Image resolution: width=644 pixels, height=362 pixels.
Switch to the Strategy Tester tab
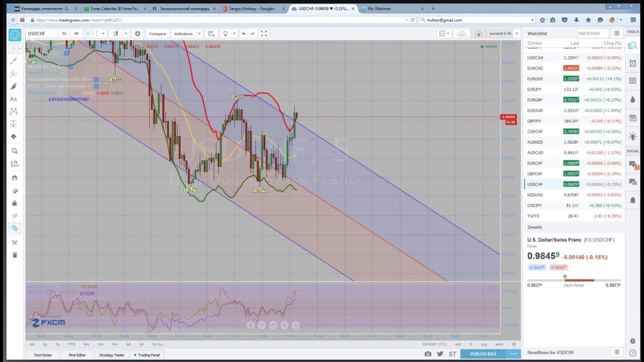112,355
